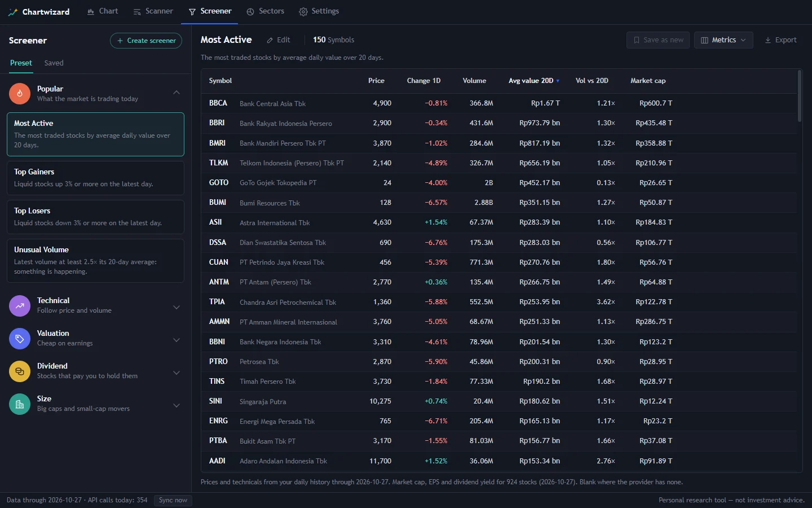This screenshot has height=508, width=812.
Task: Expand the Valuation preset group
Action: coord(176,340)
